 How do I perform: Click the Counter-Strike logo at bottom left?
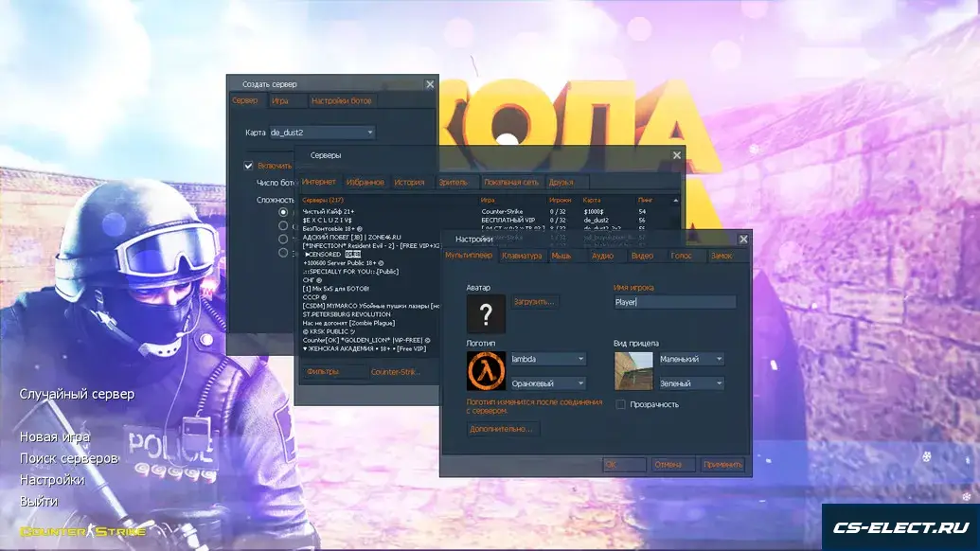point(83,532)
